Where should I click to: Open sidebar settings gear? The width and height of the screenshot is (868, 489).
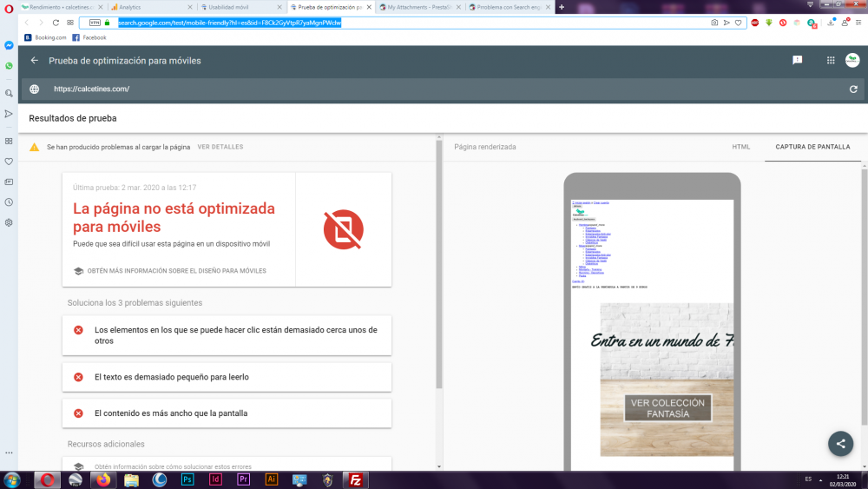click(9, 222)
